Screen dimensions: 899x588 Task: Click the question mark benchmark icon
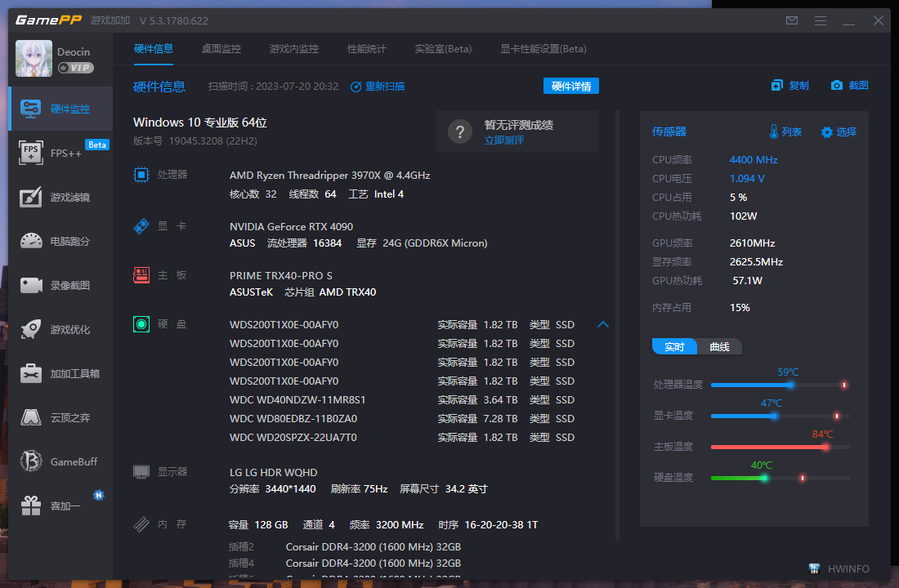tap(460, 132)
